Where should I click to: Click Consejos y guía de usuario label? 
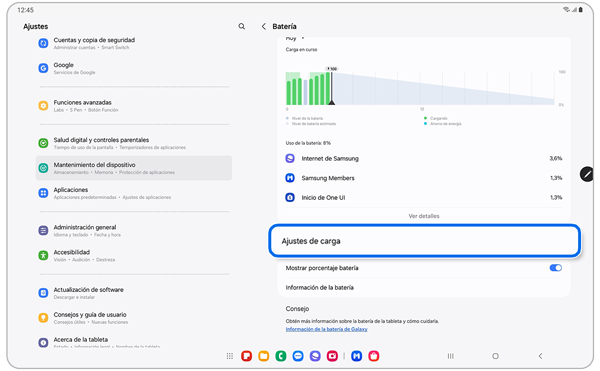[90, 314]
